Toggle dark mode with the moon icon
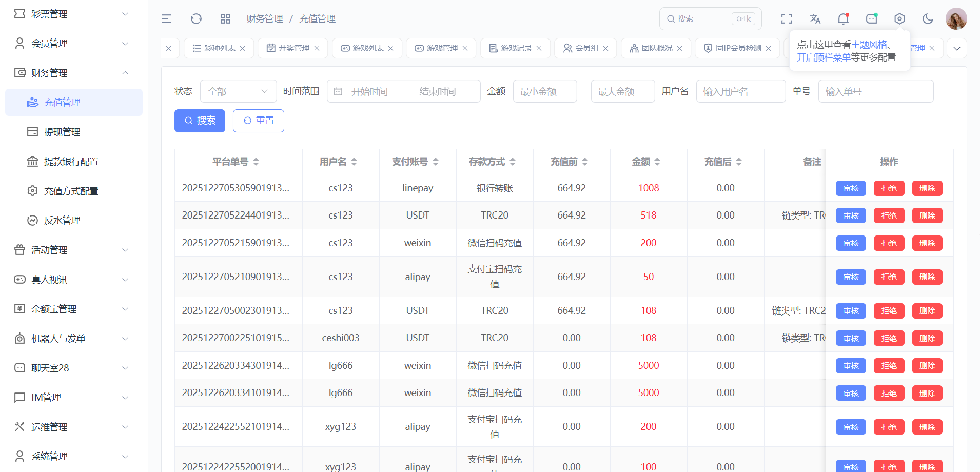 pos(928,19)
